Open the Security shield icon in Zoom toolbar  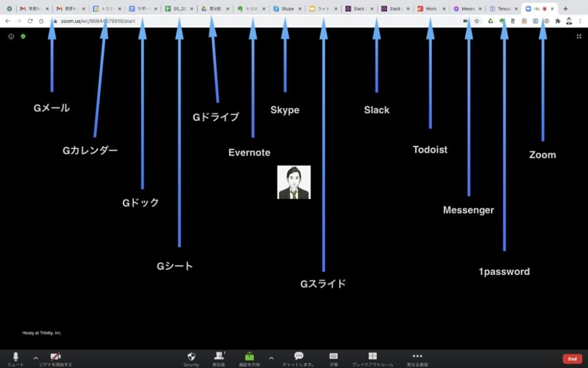191,357
